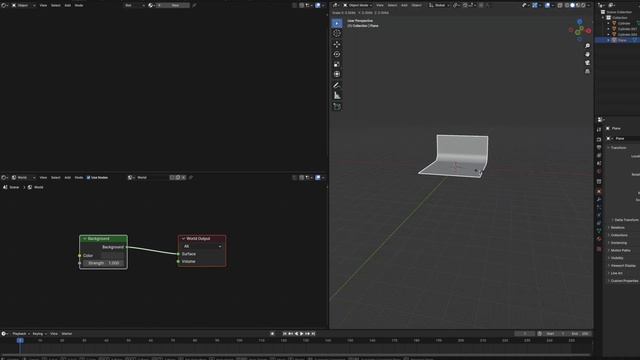Open Node menu in World node editor
Viewport: 640px width, 360px height.
pos(79,178)
